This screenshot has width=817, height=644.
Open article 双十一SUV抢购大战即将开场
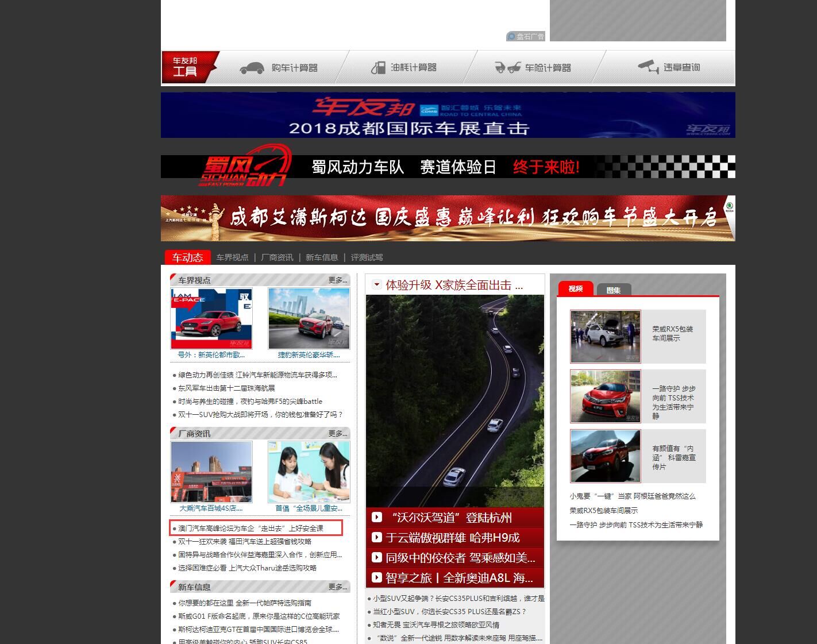(x=260, y=415)
